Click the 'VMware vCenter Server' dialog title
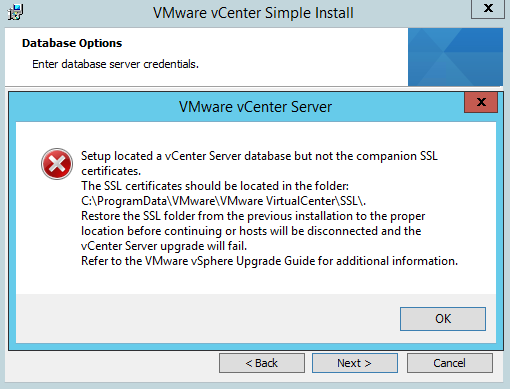The height and width of the screenshot is (389, 510). (255, 107)
